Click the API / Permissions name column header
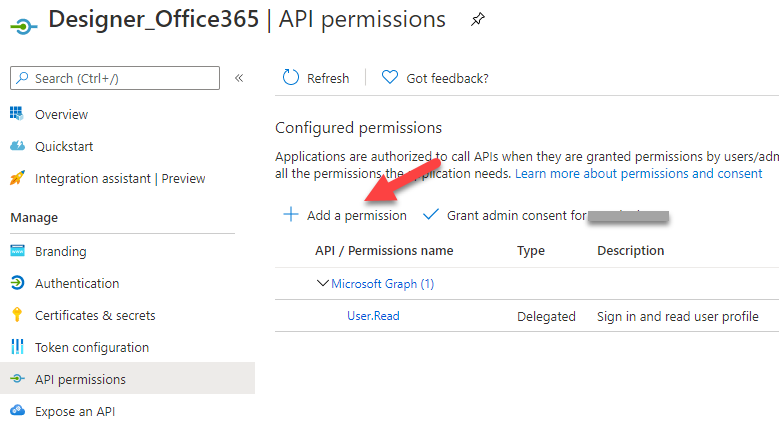This screenshot has width=779, height=421. click(x=384, y=251)
